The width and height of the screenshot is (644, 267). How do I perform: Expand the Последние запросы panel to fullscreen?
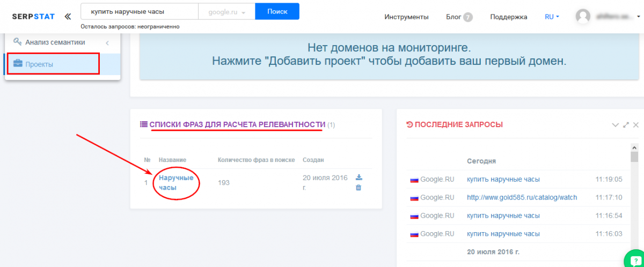[x=626, y=125]
